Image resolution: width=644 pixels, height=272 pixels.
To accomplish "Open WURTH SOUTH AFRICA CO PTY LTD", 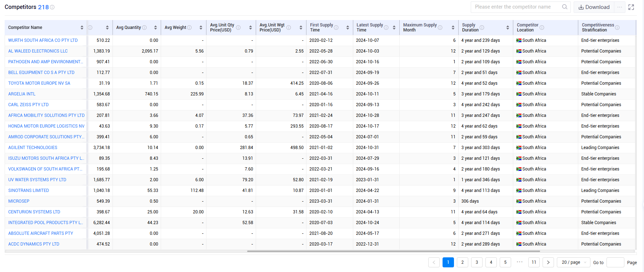I will pos(43,40).
